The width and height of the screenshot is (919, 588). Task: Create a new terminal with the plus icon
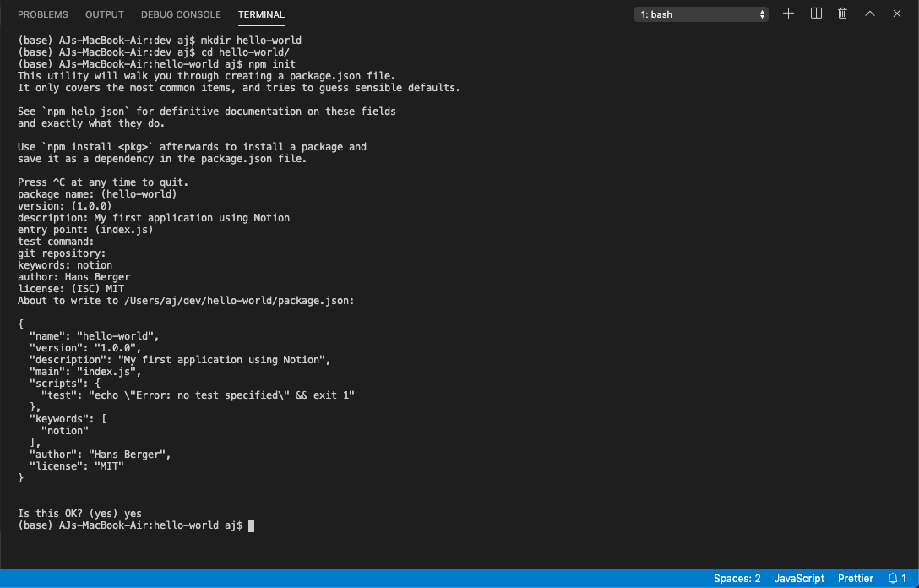coord(788,14)
